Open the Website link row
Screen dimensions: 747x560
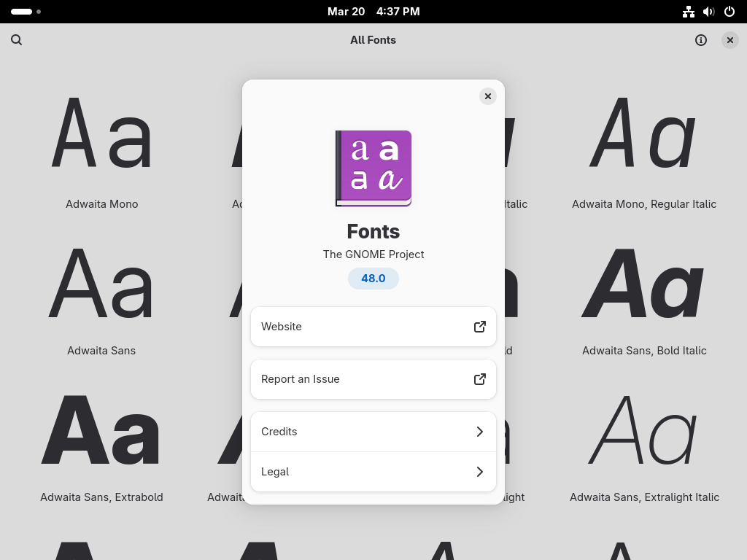click(373, 327)
